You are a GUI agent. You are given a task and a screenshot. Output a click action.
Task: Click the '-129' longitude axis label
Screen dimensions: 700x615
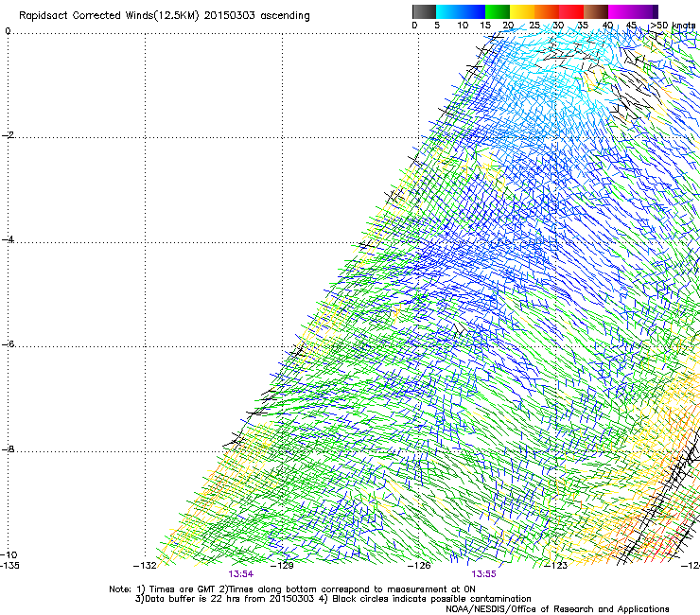coord(282,566)
